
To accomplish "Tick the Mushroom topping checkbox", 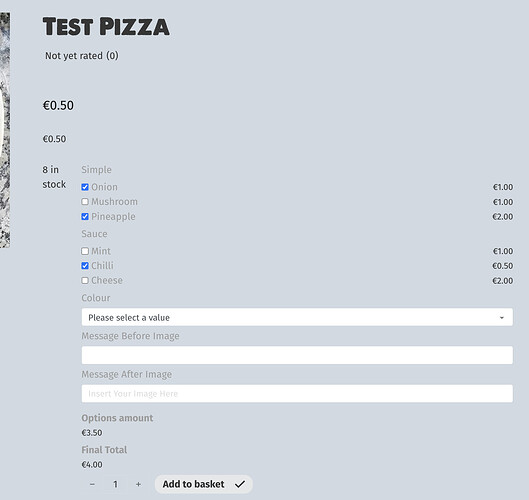I will 85,202.
